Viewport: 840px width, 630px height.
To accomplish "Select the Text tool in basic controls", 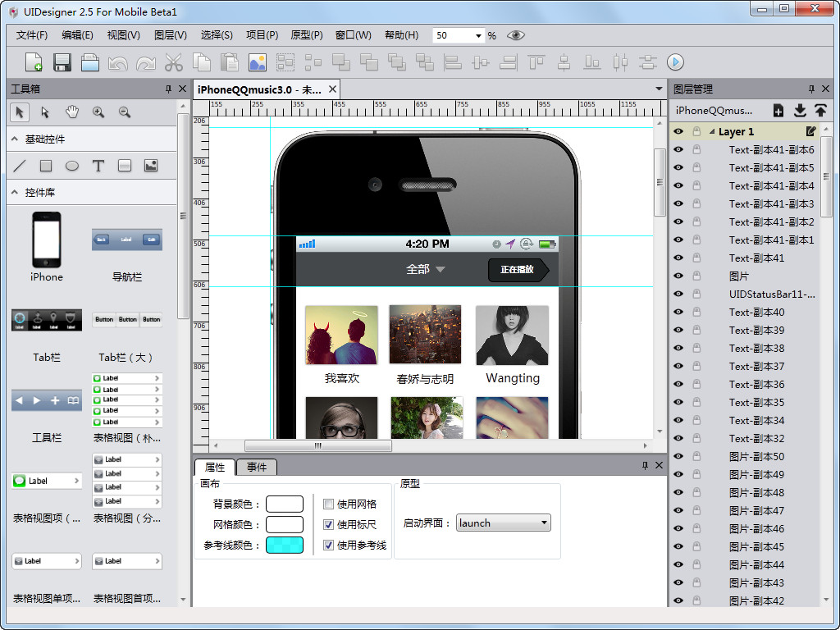I will pyautogui.click(x=98, y=166).
